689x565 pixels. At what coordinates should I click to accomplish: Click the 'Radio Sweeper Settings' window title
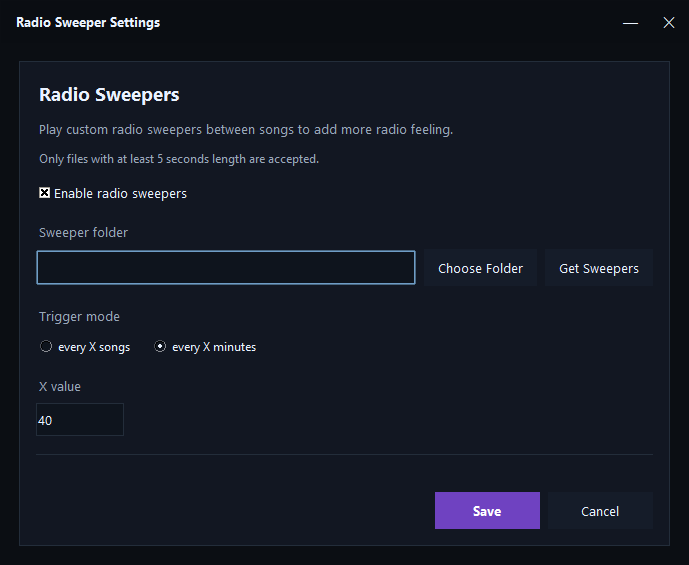click(x=88, y=22)
